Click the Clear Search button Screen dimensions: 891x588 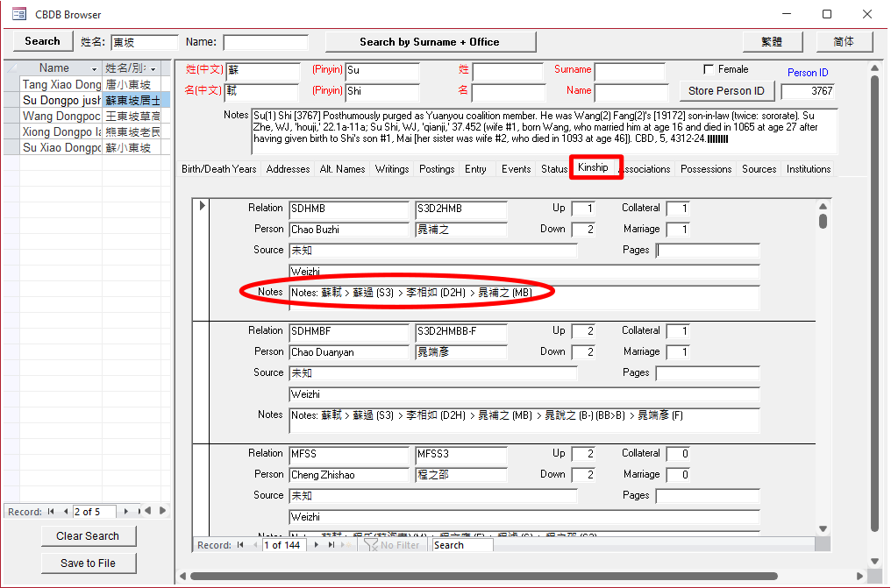coord(88,536)
